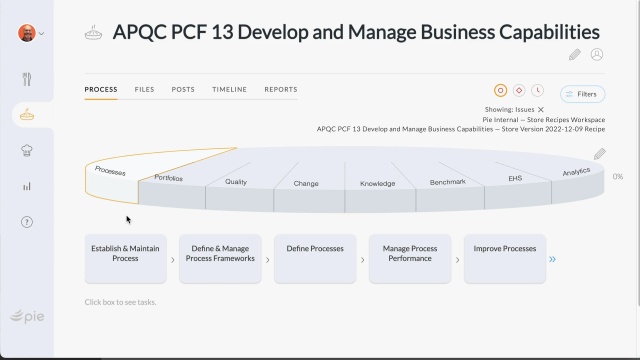Click chevron after Define Processes box
The height and width of the screenshot is (360, 640).
point(362,260)
